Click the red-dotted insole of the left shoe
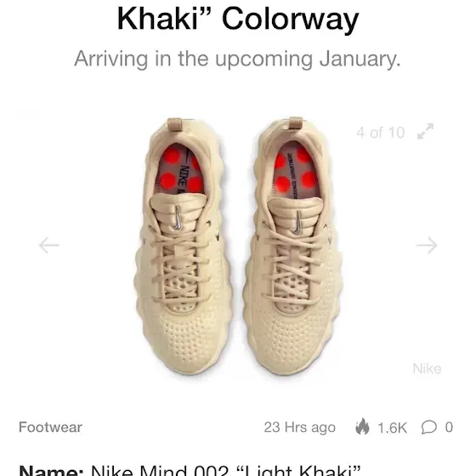This screenshot has height=476, width=476. pos(178,170)
